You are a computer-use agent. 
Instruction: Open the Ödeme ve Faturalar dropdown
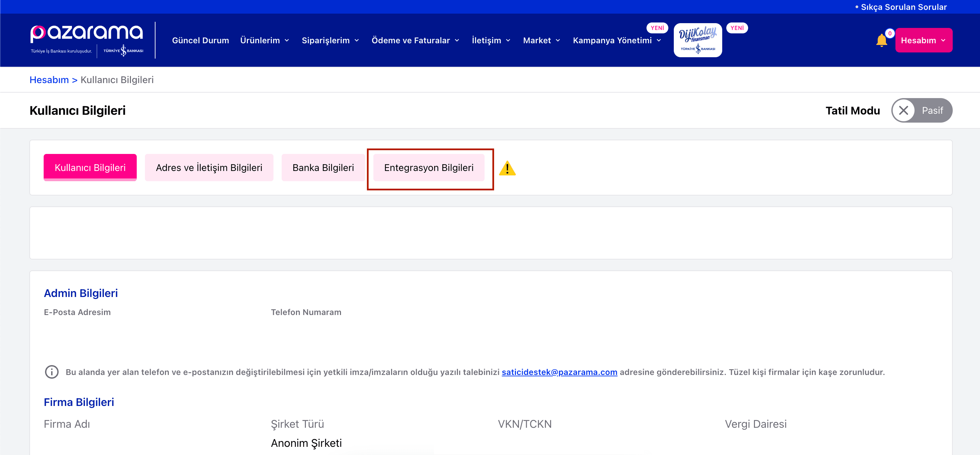[x=415, y=40]
